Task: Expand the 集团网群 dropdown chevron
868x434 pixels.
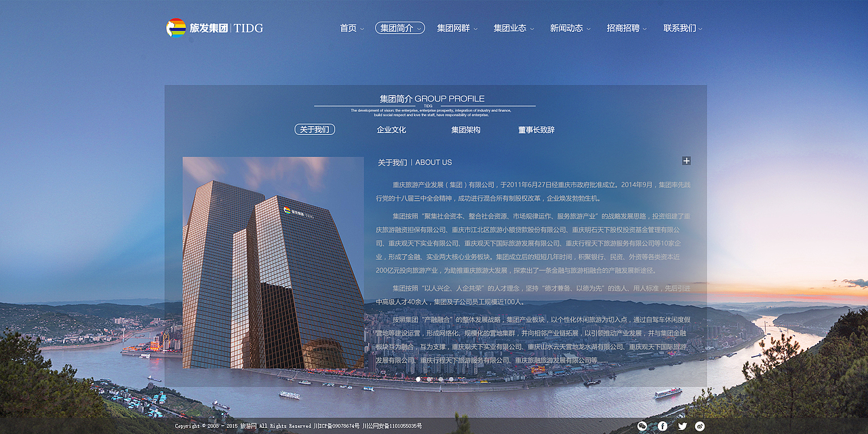Action: tap(475, 28)
